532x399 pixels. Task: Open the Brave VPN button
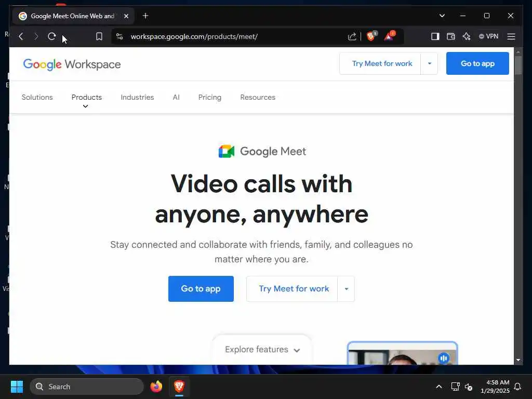coord(488,36)
